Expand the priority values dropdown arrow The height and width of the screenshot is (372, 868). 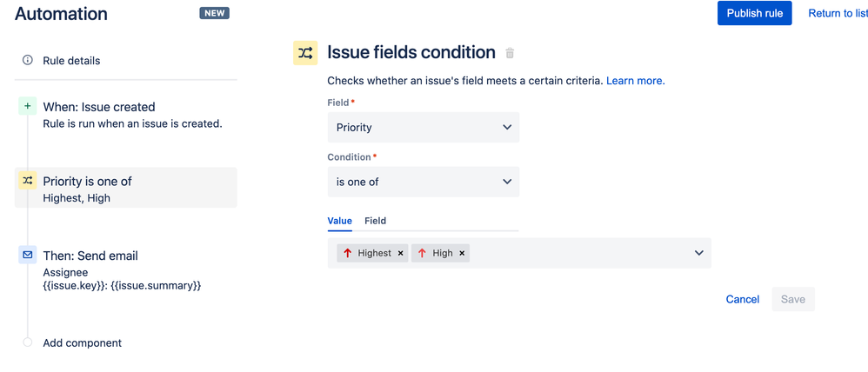tap(698, 253)
